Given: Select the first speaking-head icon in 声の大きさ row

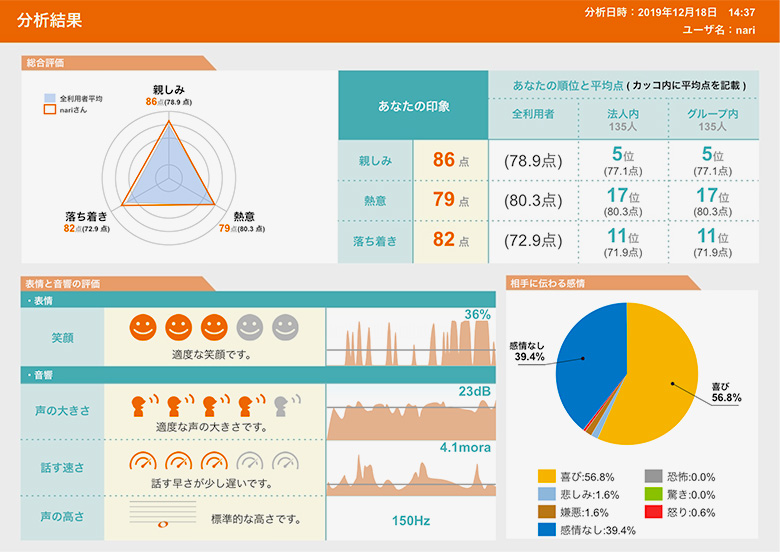Looking at the screenshot, I should coord(144,404).
